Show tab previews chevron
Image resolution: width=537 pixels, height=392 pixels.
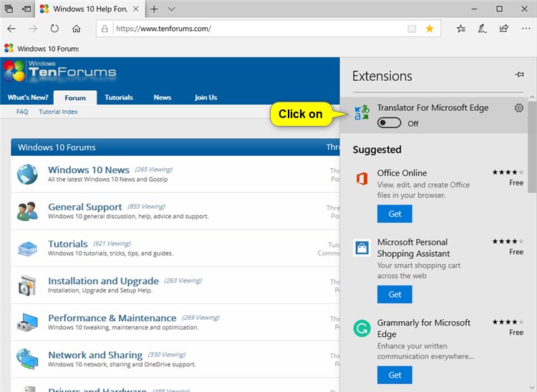[x=172, y=9]
